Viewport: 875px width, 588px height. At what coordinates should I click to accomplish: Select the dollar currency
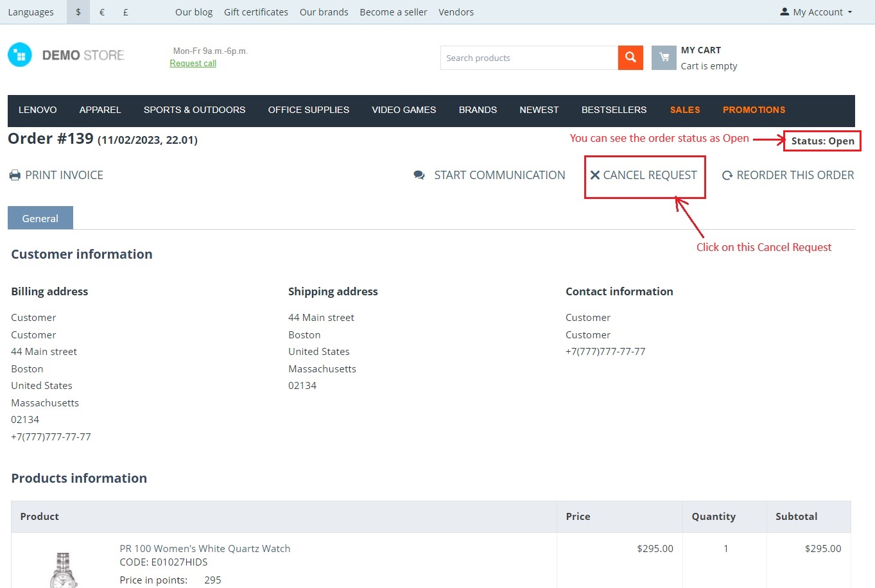click(x=78, y=12)
